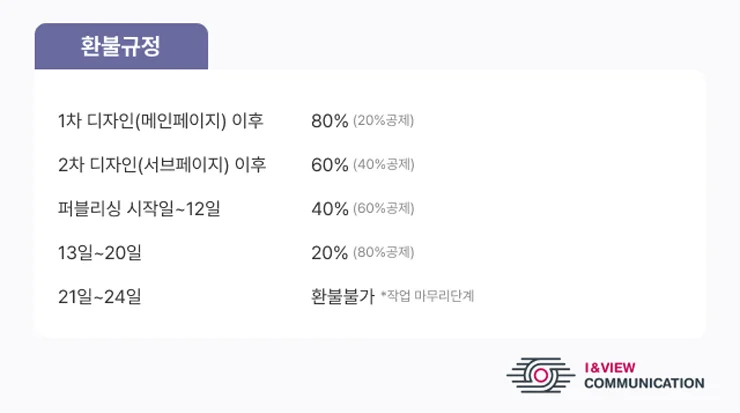Click the (80%공제) note

[384, 252]
